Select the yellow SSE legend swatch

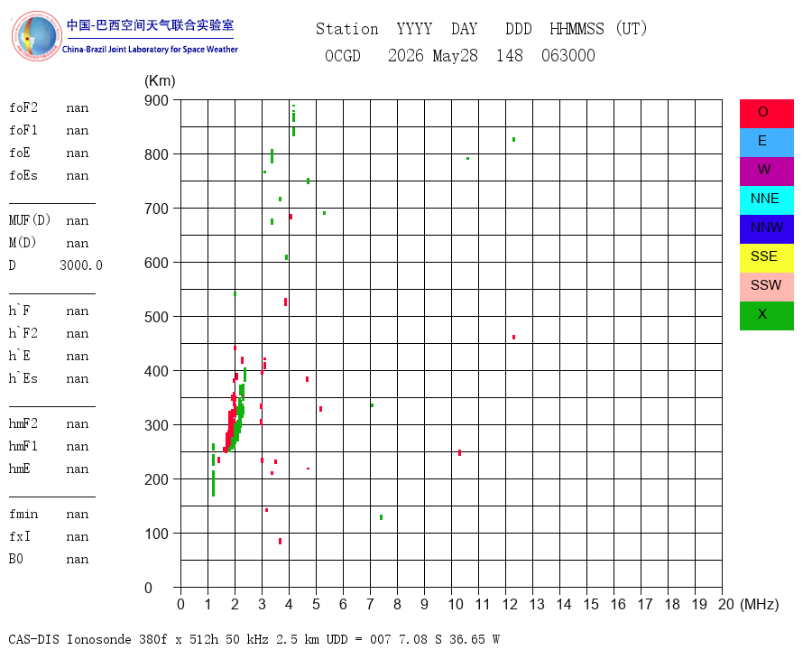pos(766,258)
